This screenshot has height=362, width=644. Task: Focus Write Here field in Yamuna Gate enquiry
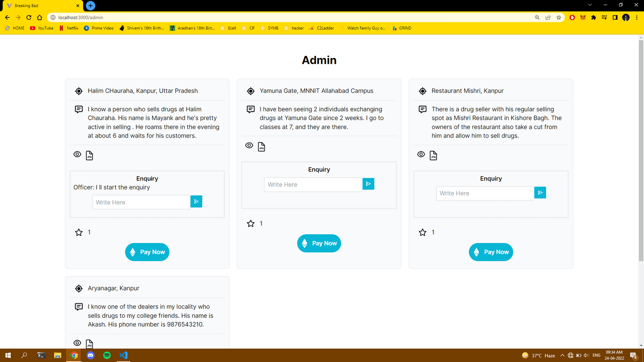pos(313,184)
